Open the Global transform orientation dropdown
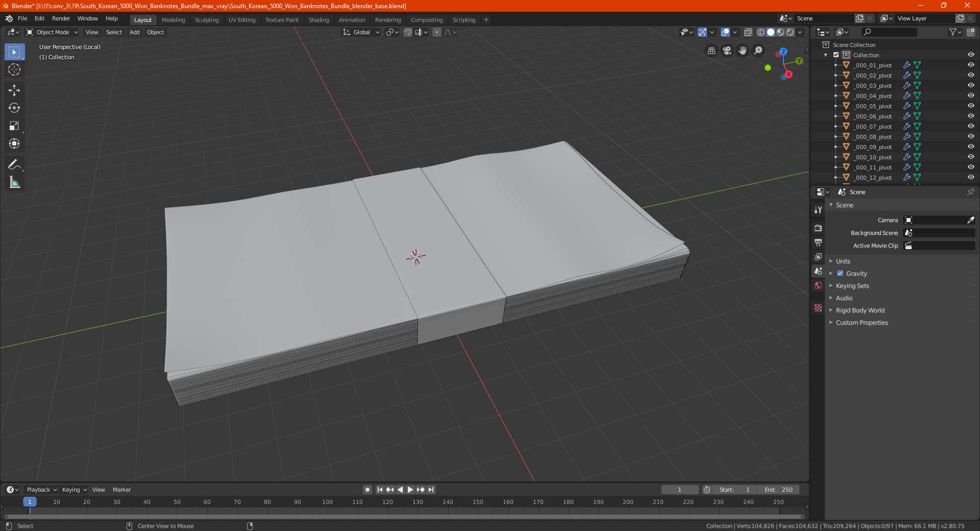The image size is (980, 531). point(361,32)
